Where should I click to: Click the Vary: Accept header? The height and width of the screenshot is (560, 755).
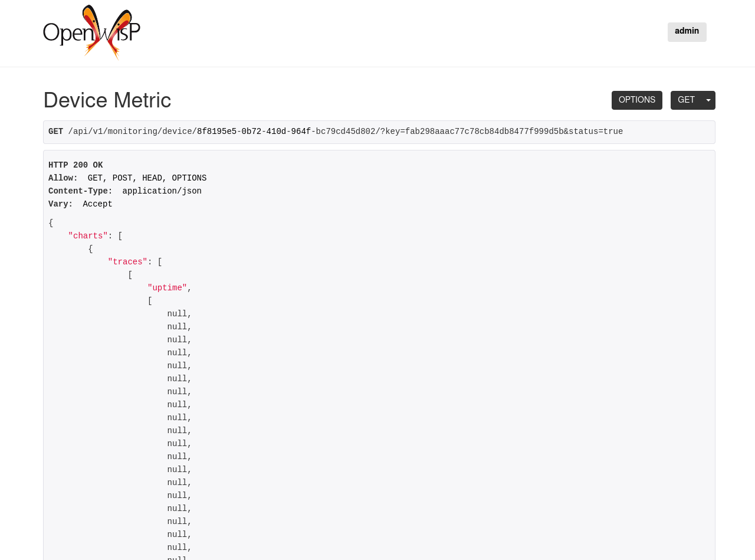pos(80,204)
